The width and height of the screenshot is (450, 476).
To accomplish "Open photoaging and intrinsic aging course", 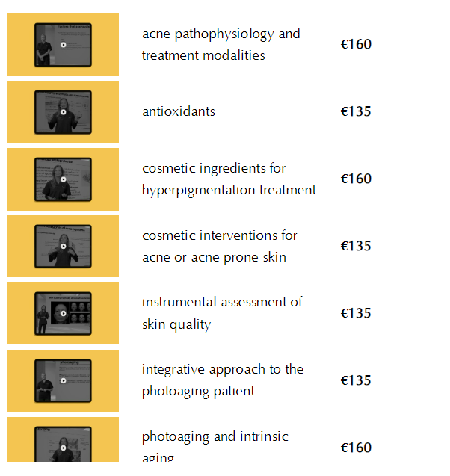I will (215, 437).
